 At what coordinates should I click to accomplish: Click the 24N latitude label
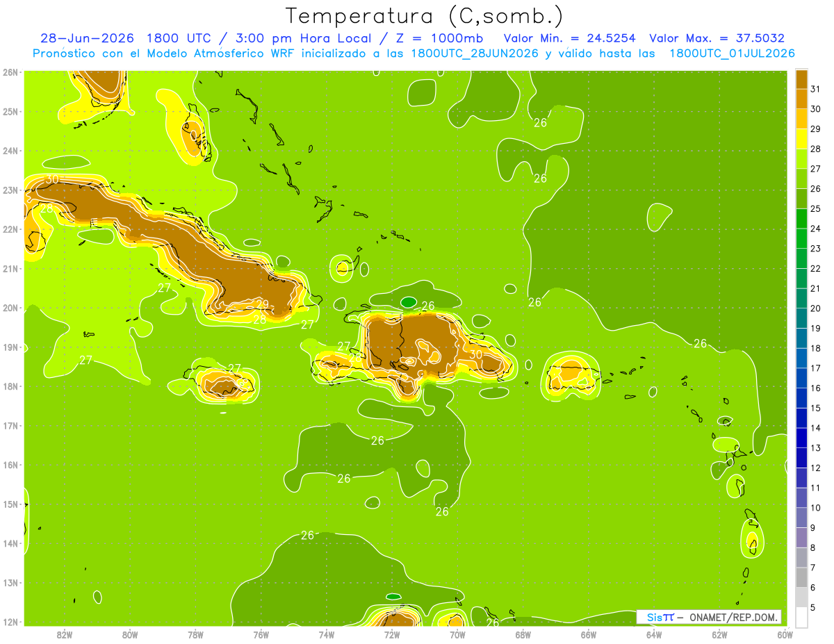coord(10,150)
